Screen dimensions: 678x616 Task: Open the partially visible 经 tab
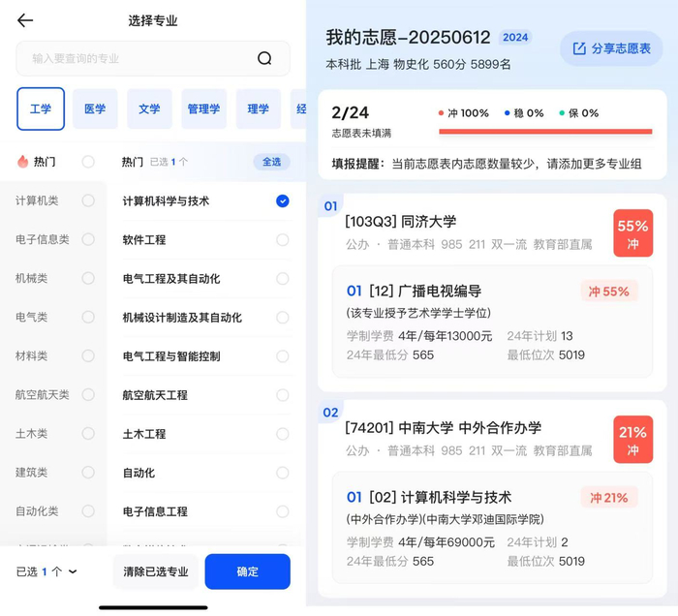298,108
